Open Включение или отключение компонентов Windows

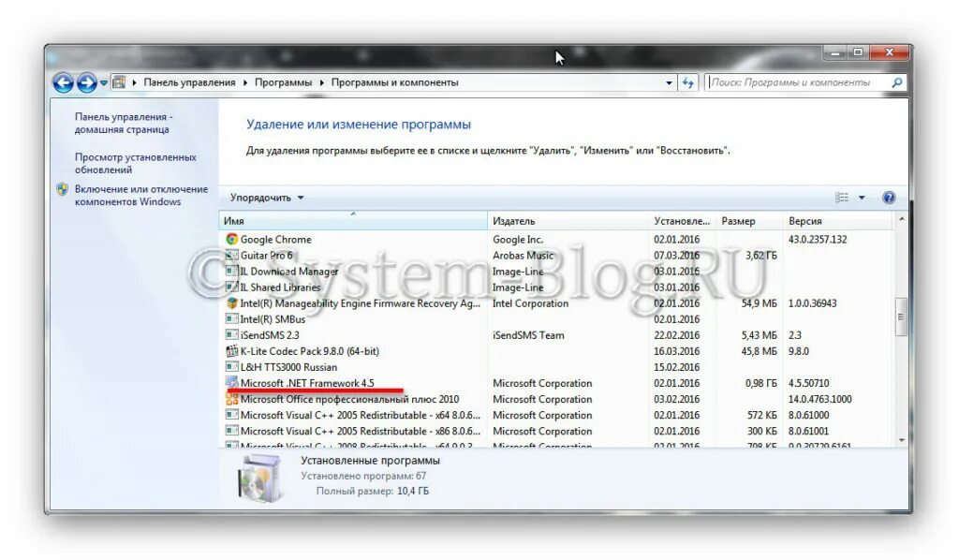141,195
